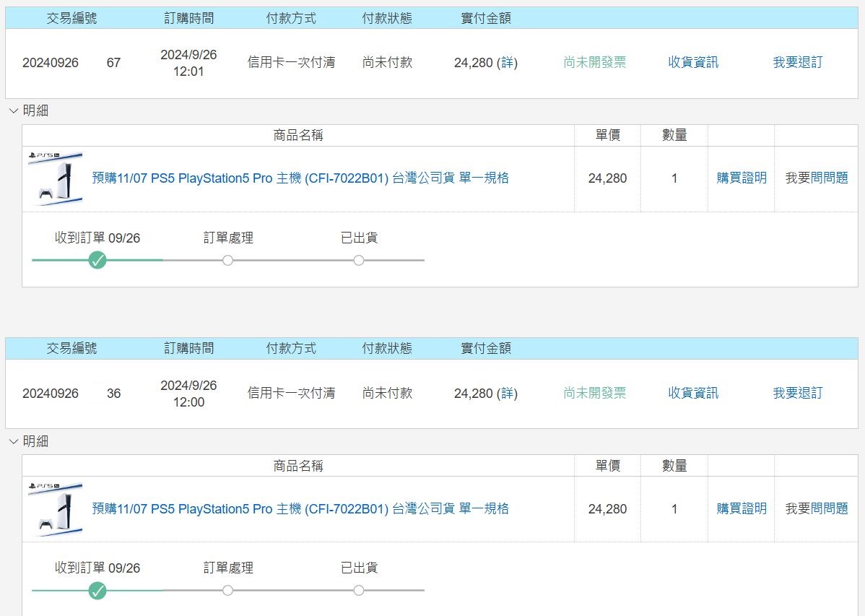865x616 pixels.
Task: Collapse the 明細 section of order 67
Action: coord(29,111)
